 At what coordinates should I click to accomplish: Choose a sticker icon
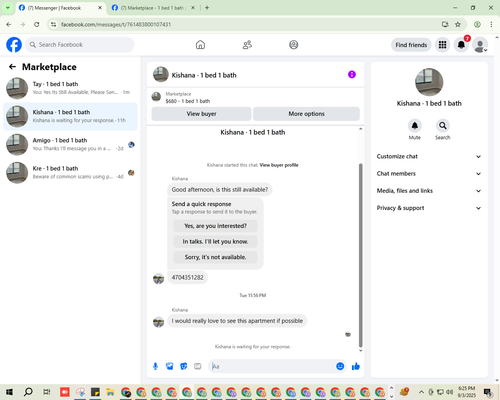click(184, 366)
